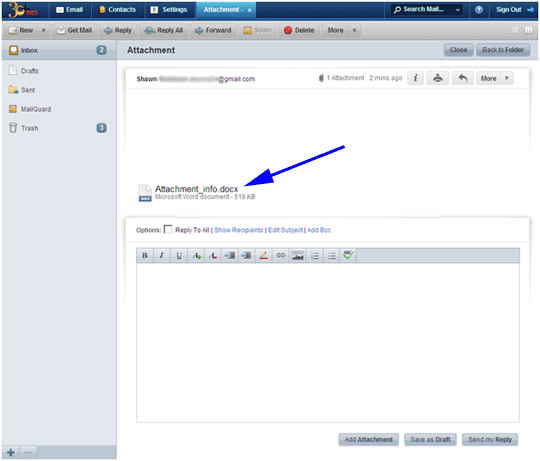Image resolution: width=540 pixels, height=461 pixels.
Task: Click the Close button in message header
Action: [458, 50]
